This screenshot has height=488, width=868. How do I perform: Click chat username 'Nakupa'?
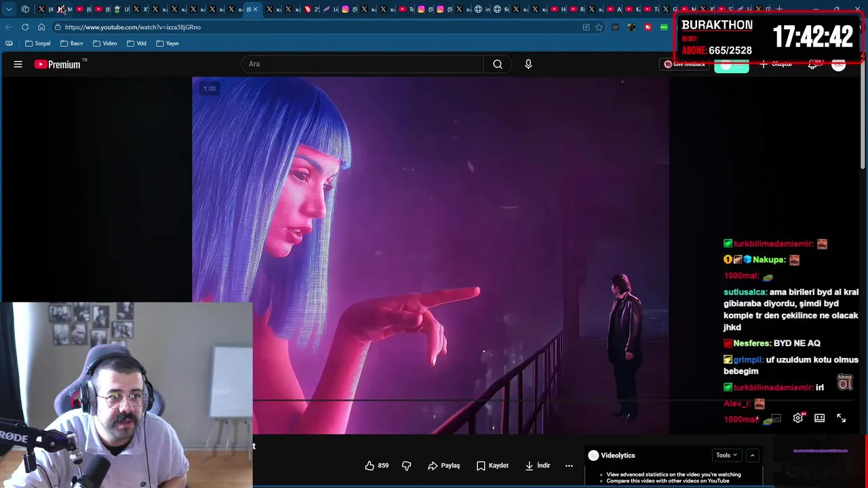click(x=768, y=260)
